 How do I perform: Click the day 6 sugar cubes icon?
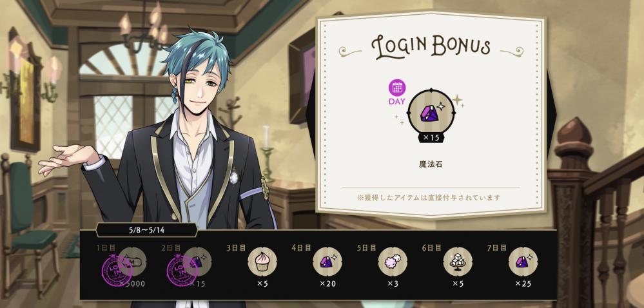[x=458, y=261]
